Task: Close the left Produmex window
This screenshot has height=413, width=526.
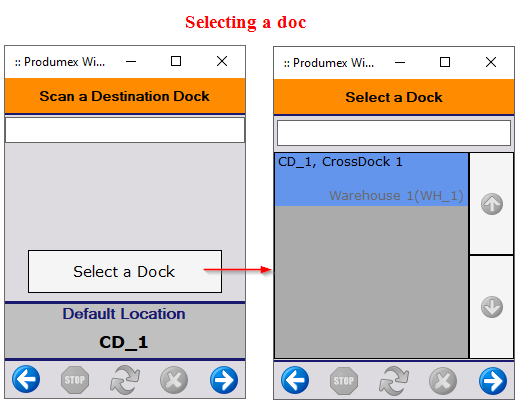Action: [222, 61]
